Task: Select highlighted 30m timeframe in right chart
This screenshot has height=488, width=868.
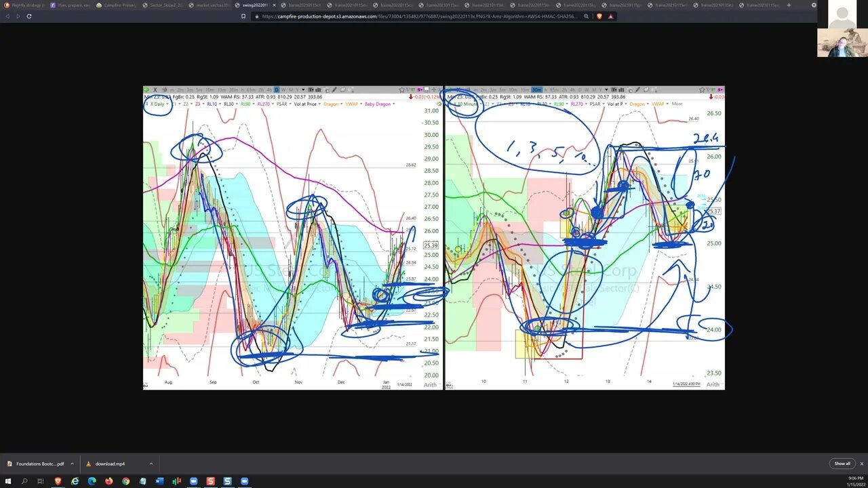Action: pyautogui.click(x=536, y=89)
